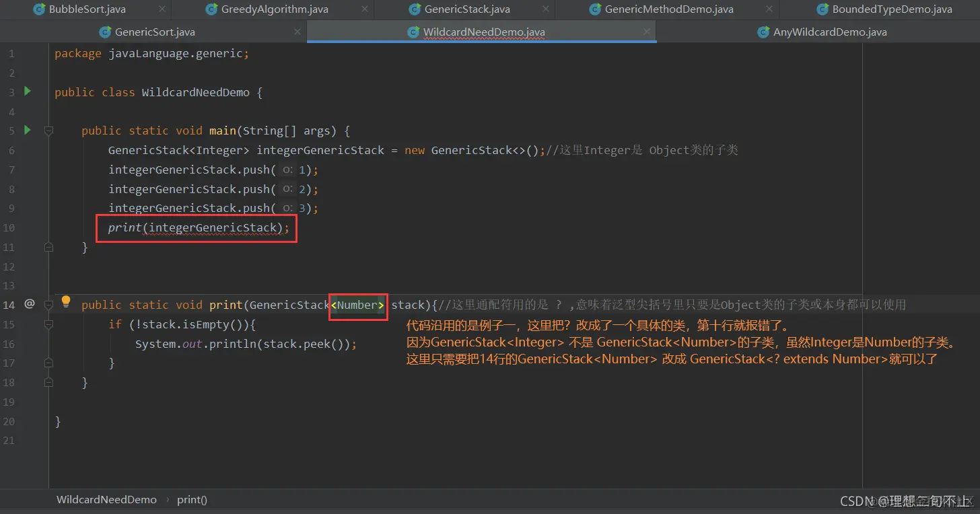Click the line number 10 in the gutter
The image size is (980, 514).
point(9,227)
